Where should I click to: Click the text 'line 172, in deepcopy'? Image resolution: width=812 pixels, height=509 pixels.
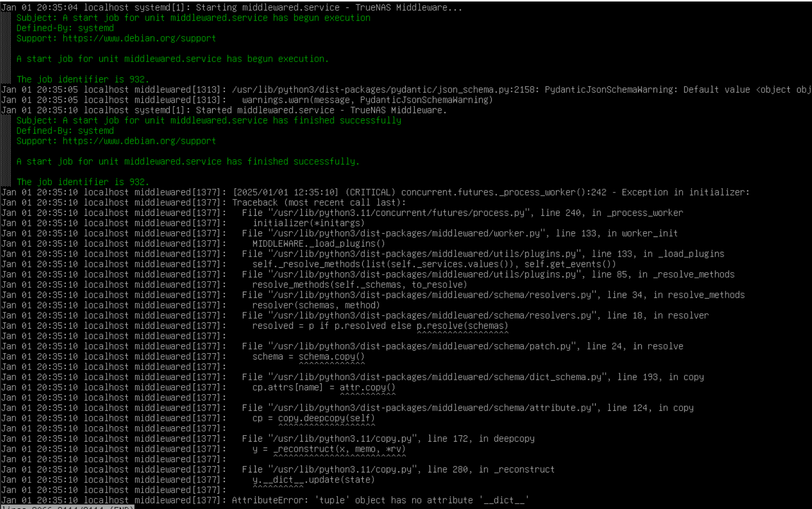click(481, 438)
